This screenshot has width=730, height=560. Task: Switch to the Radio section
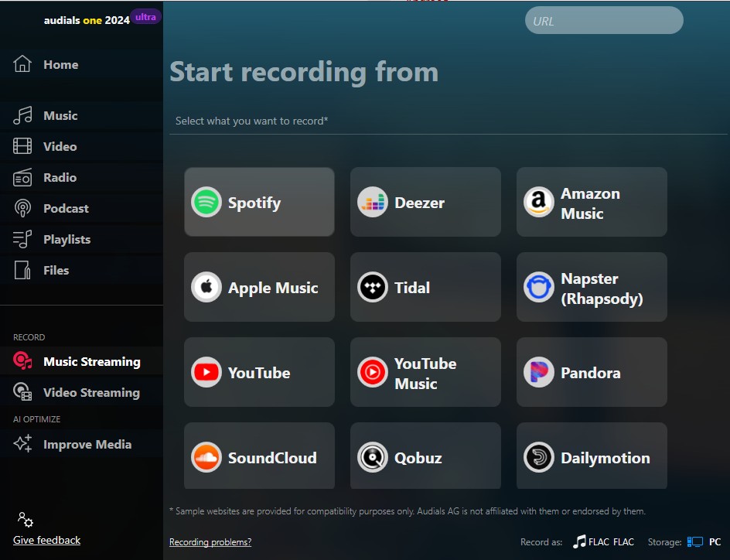click(81, 177)
